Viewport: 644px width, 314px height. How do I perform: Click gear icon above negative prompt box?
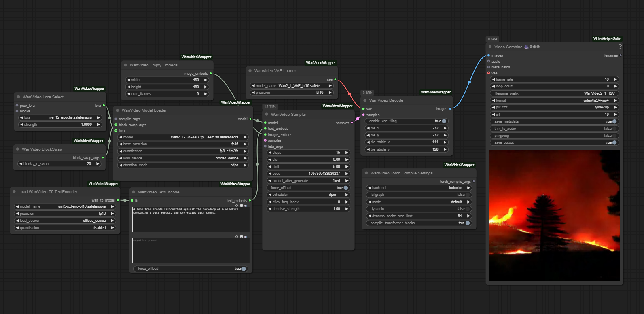click(241, 237)
